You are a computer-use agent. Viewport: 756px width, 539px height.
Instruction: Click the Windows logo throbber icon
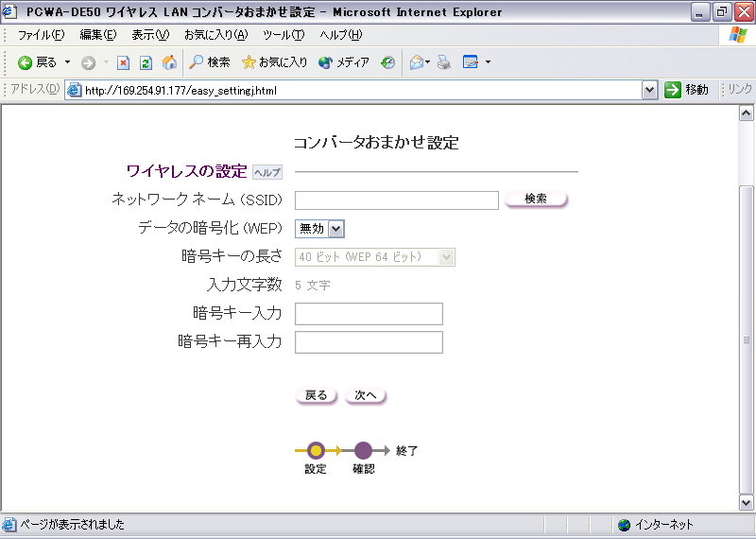click(737, 35)
